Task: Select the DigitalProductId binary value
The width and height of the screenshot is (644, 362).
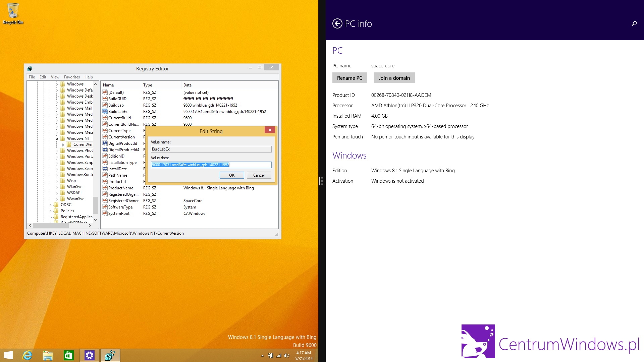Action: click(x=122, y=143)
